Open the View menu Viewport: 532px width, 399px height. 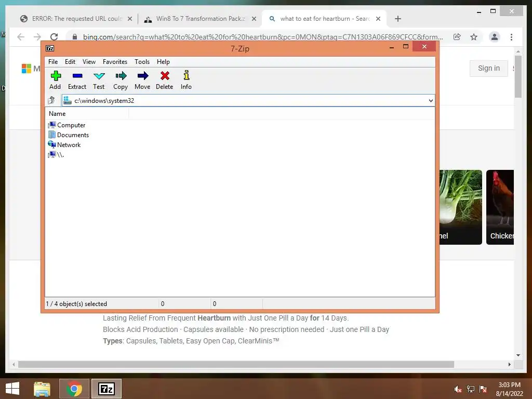(89, 62)
